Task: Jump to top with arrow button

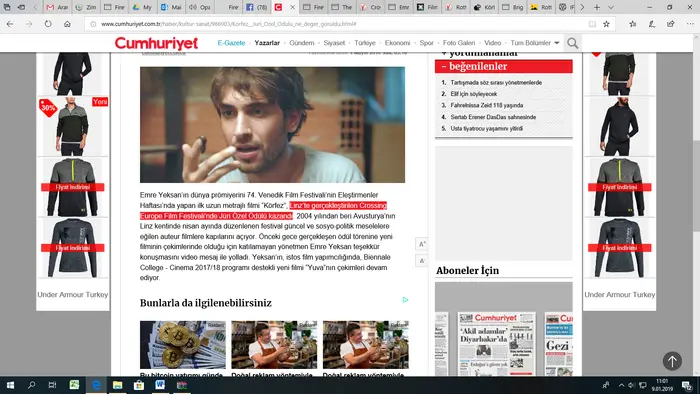Action: [672, 361]
